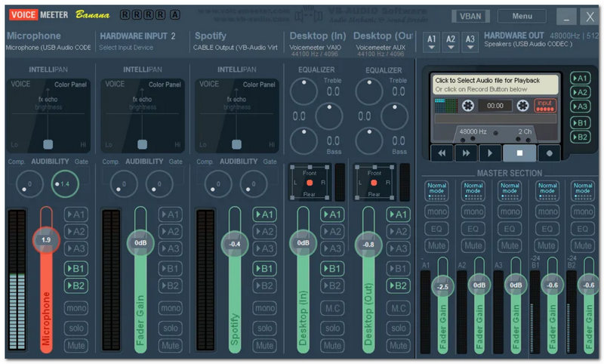Image resolution: width=604 pixels, height=364 pixels.
Task: Open the A1 hardware out dropdown
Action: tap(431, 42)
